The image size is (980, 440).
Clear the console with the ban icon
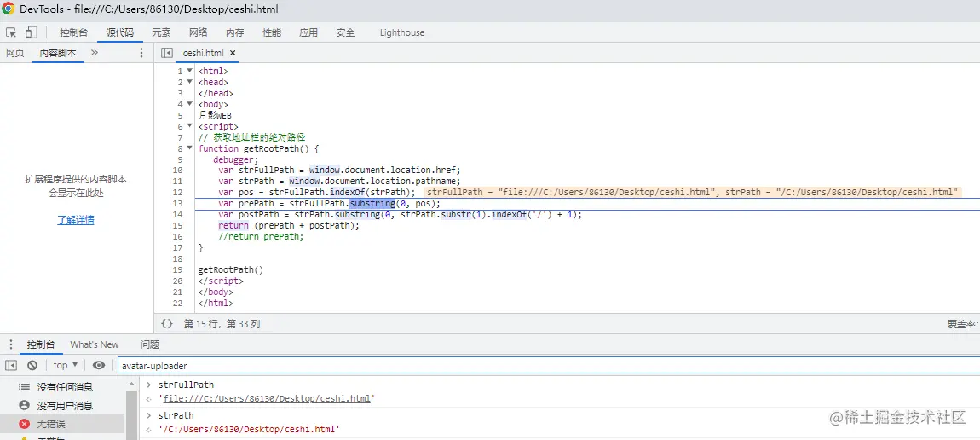(32, 365)
